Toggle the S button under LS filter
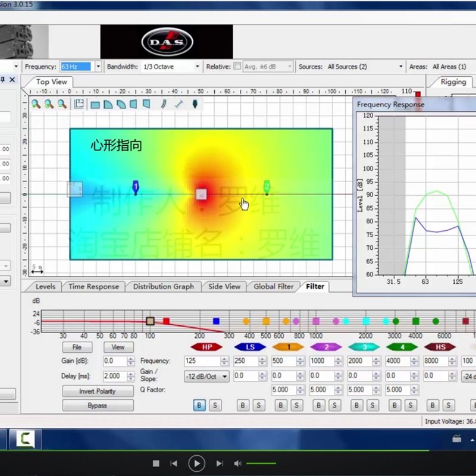476x476 pixels. coord(258,405)
